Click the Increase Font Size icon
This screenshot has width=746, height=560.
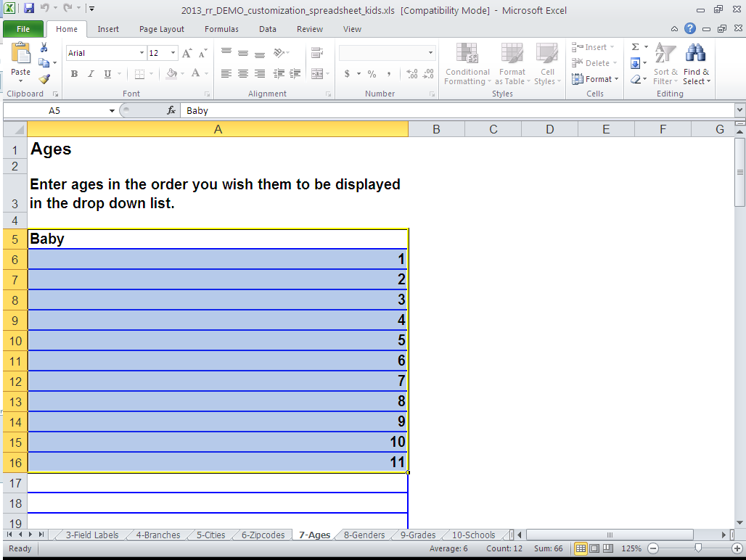[186, 53]
